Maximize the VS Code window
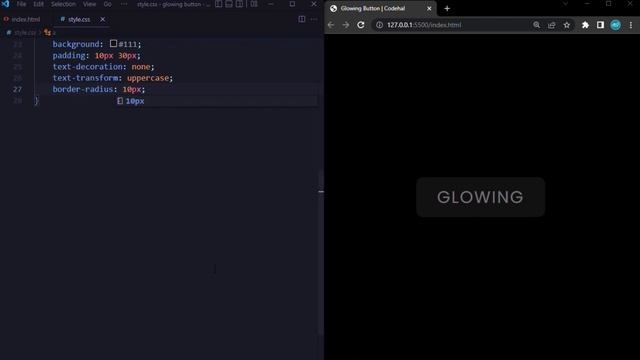This screenshot has width=640, height=360. [292, 4]
